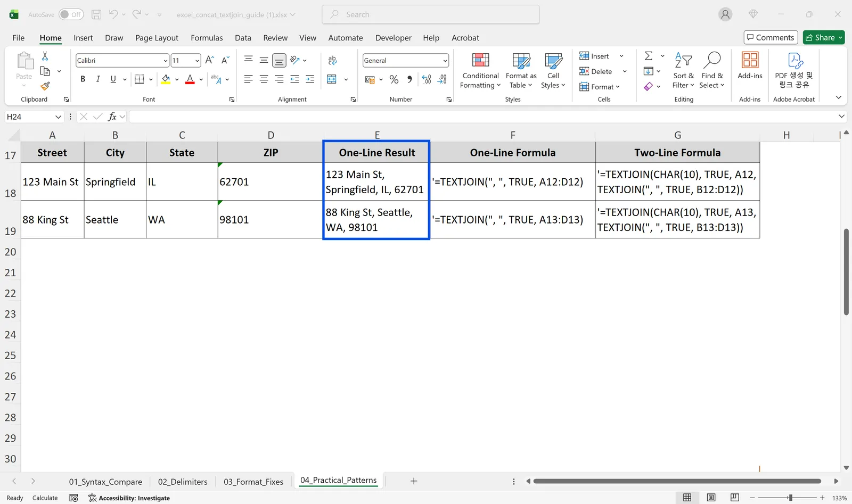The image size is (852, 504).
Task: Switch to Normal view
Action: pyautogui.click(x=687, y=498)
